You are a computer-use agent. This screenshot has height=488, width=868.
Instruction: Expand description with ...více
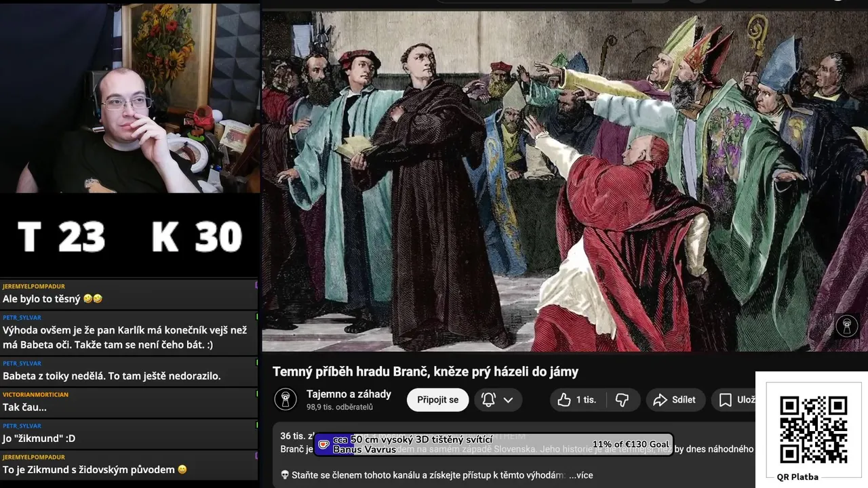(x=581, y=475)
